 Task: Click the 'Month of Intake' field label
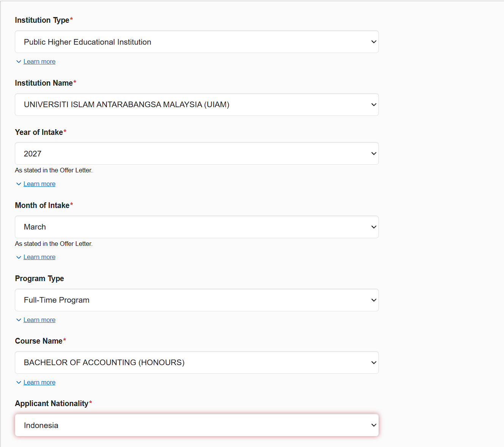pos(42,205)
